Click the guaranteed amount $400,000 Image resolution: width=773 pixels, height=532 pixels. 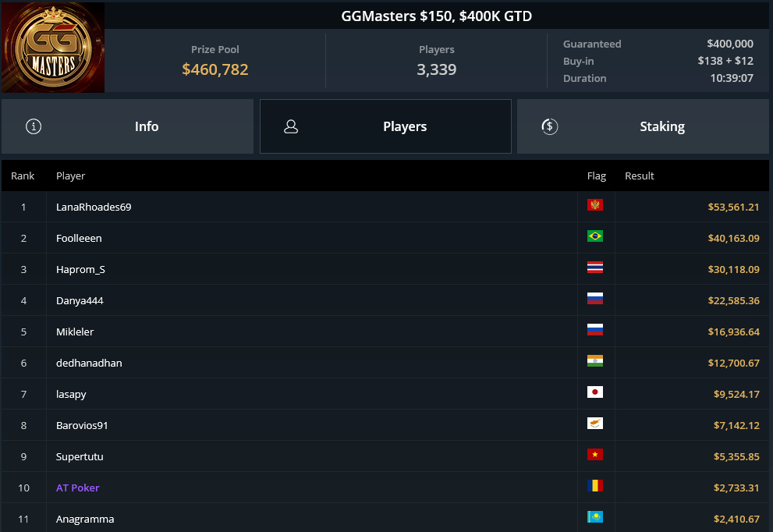[730, 44]
